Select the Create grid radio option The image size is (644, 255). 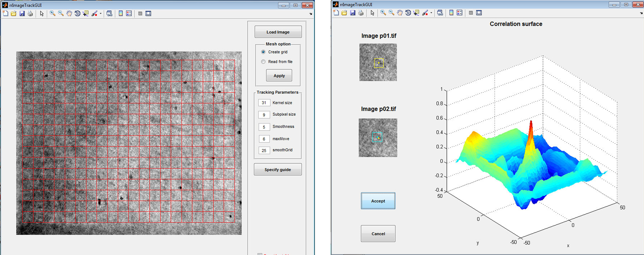pos(263,52)
